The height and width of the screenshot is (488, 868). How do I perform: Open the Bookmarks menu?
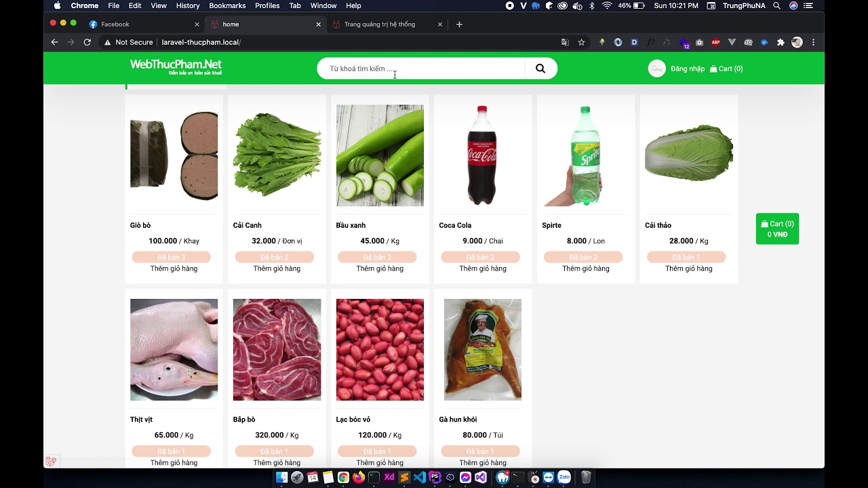tap(227, 5)
